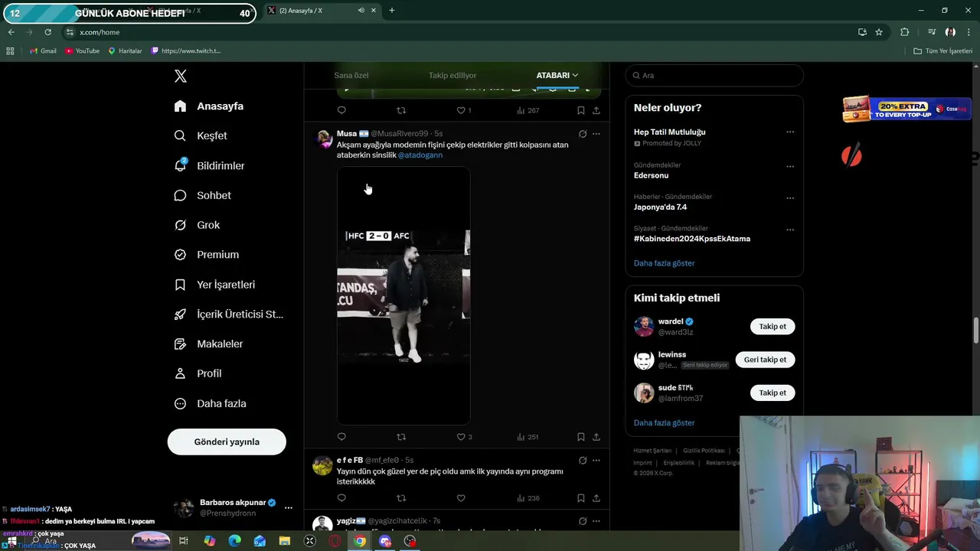The height and width of the screenshot is (551, 980).
Task: Show more trends under Neler oluyor
Action: coord(664,263)
